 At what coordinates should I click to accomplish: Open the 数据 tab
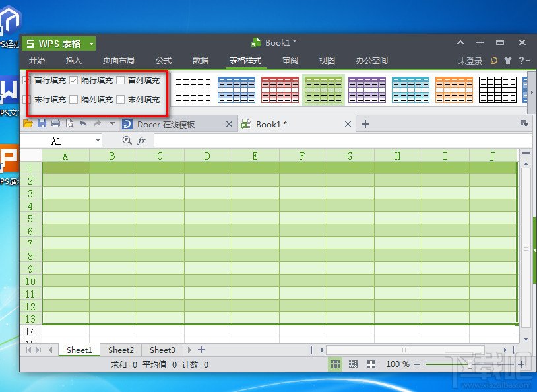(x=201, y=61)
